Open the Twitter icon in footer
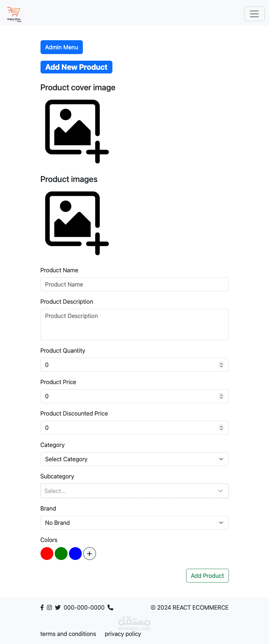269x644 pixels. point(58,607)
